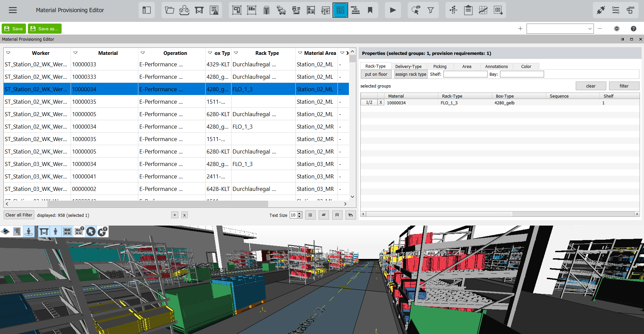Viewport: 644px width, 334px height.
Task: Click the put on floor button
Action: (376, 74)
